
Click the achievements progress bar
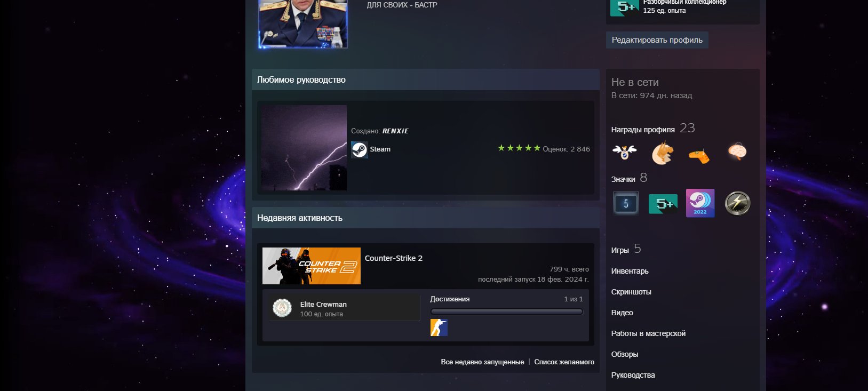pos(507,312)
